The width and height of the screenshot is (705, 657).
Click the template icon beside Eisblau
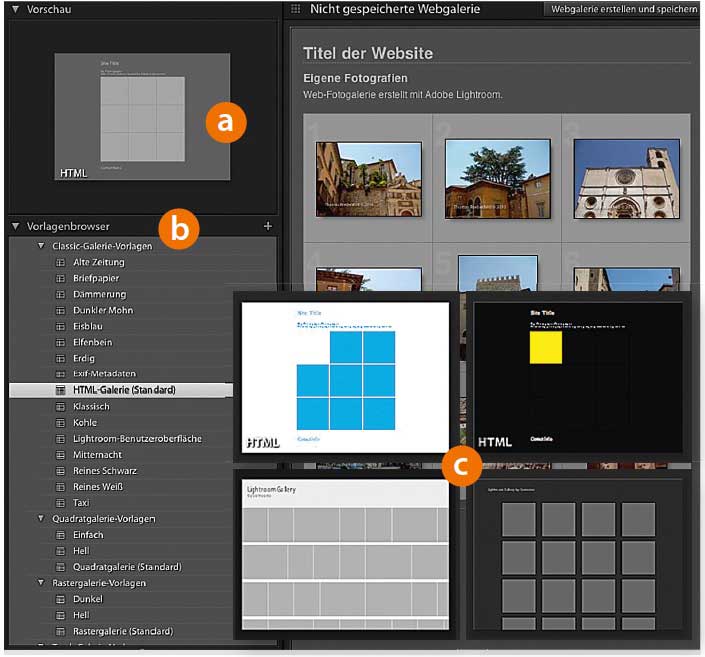coord(59,326)
